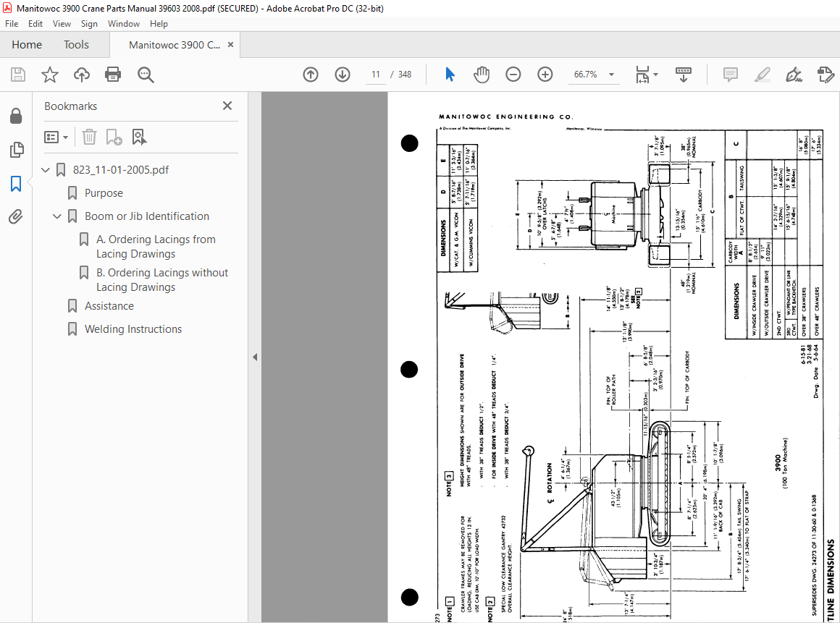
Task: Select the Highlight text tool
Action: [762, 75]
